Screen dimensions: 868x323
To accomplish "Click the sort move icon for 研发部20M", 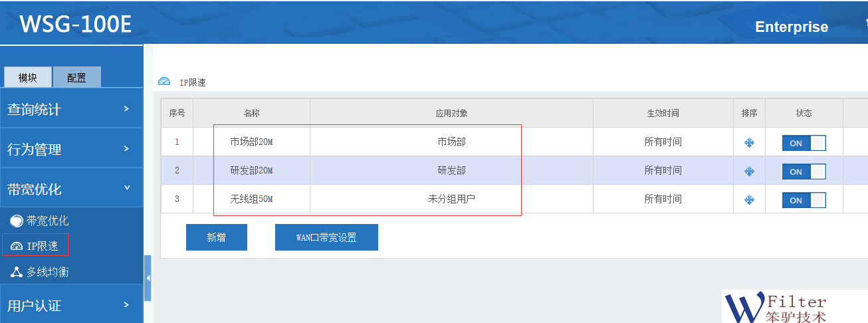I will [x=749, y=171].
